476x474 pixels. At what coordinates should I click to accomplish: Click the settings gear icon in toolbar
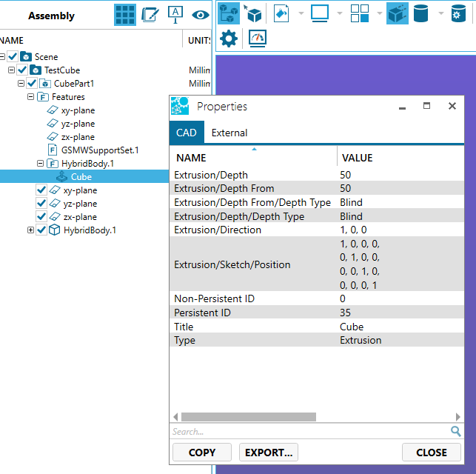pos(229,39)
